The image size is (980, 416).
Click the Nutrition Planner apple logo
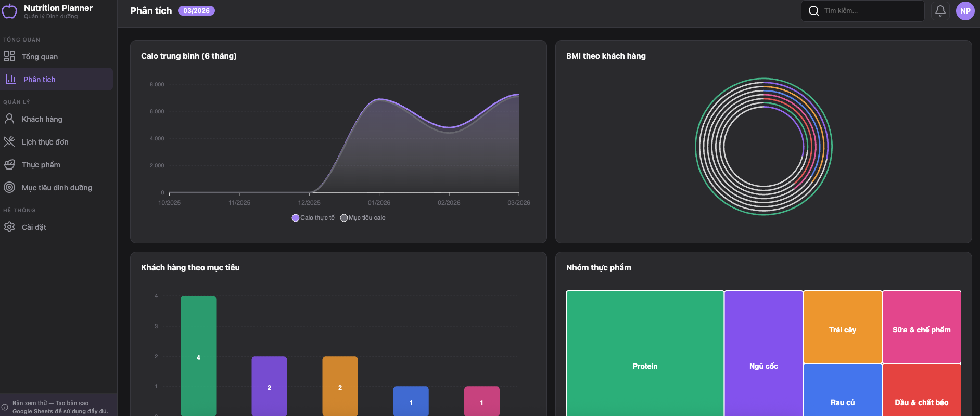[9, 11]
